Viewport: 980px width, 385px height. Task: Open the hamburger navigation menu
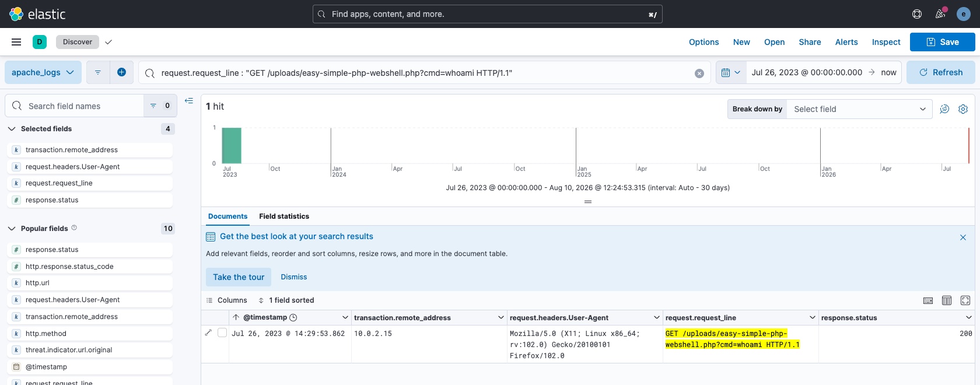[16, 42]
